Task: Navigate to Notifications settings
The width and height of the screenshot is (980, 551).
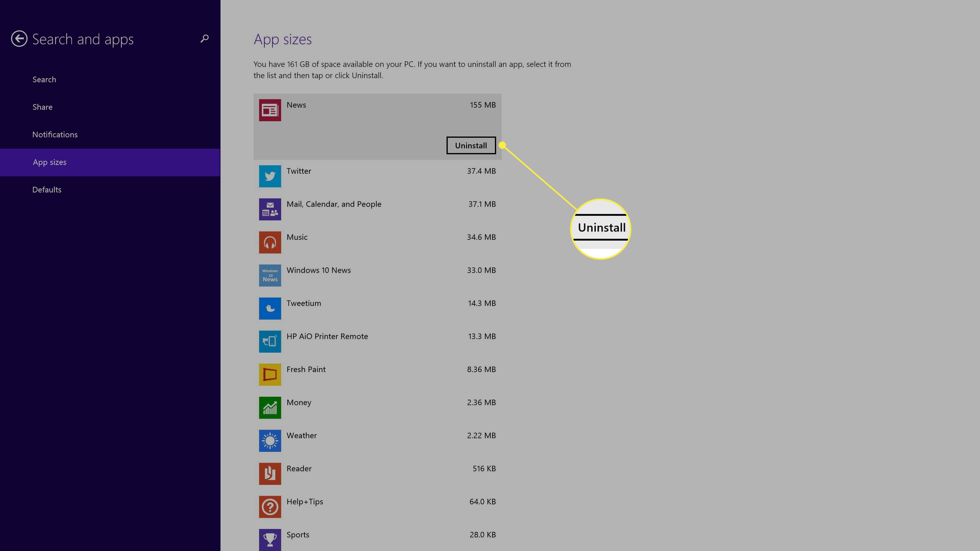Action: (x=55, y=134)
